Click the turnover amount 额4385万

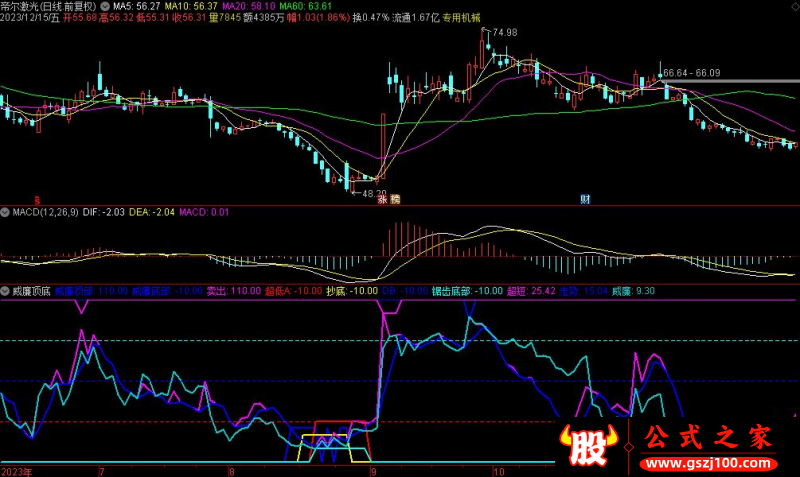(x=264, y=17)
